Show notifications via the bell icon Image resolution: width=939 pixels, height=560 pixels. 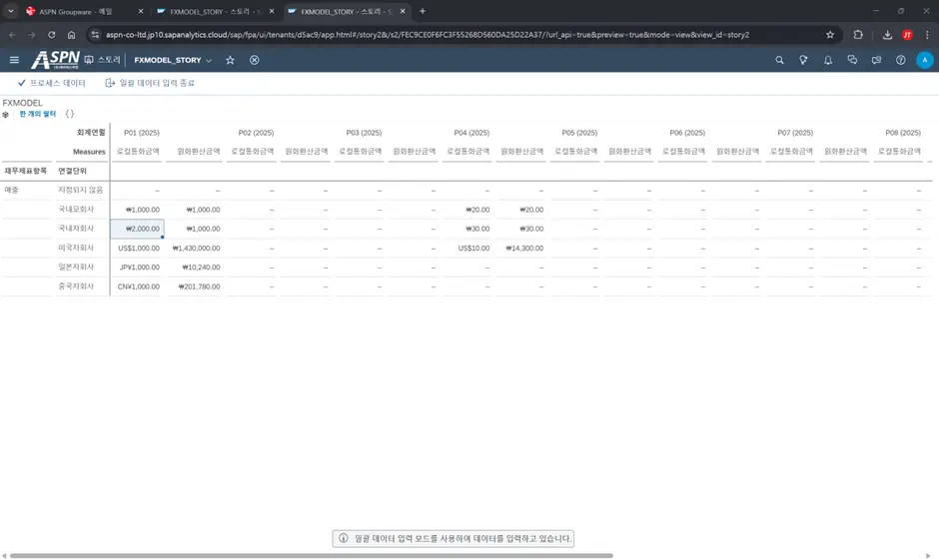[x=828, y=60]
